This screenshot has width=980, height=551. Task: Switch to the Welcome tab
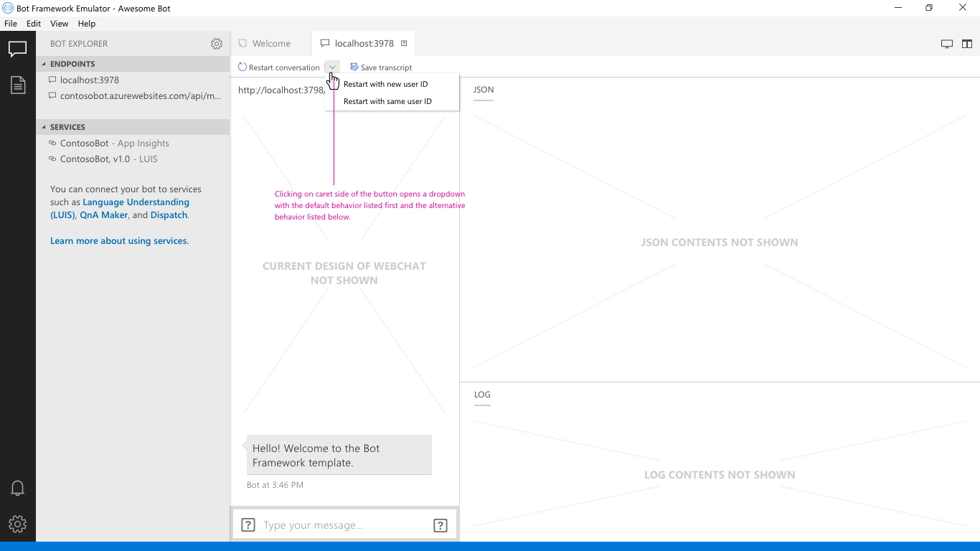(271, 44)
